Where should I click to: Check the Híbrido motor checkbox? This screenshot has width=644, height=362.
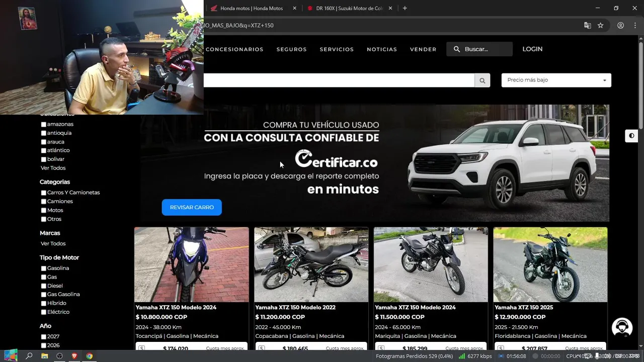(43, 303)
